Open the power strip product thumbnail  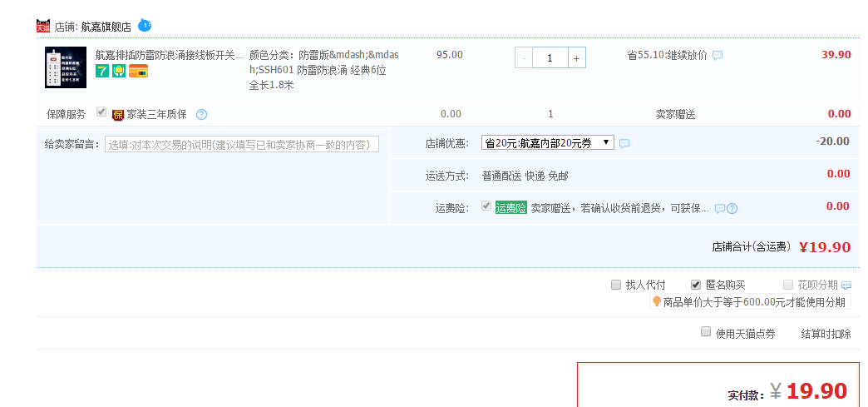click(x=66, y=67)
